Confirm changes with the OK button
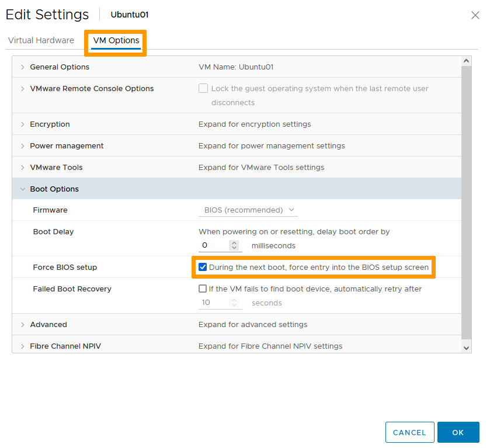Viewport: 490px width, 448px height. point(458,432)
